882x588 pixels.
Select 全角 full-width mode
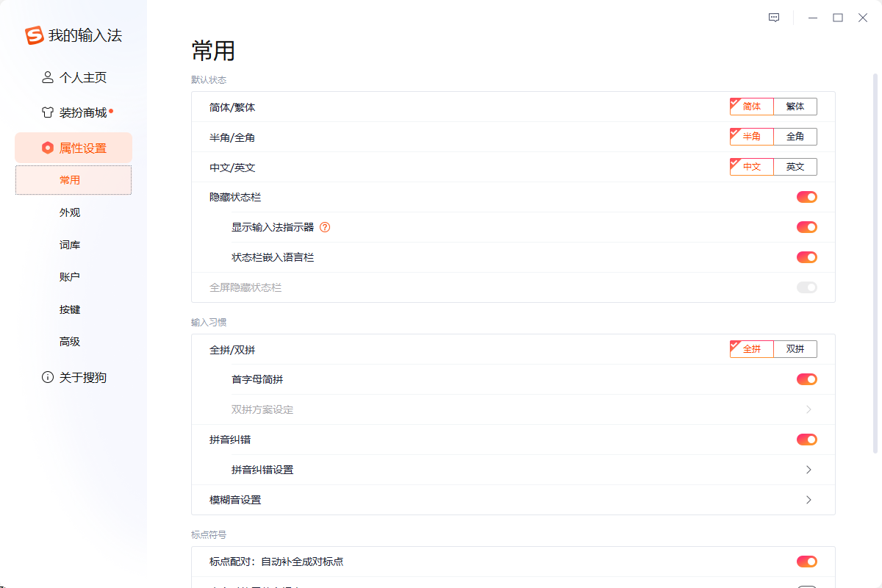point(795,137)
